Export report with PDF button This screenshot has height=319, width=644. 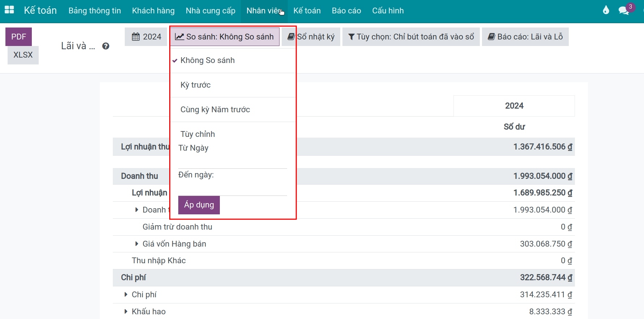(18, 37)
